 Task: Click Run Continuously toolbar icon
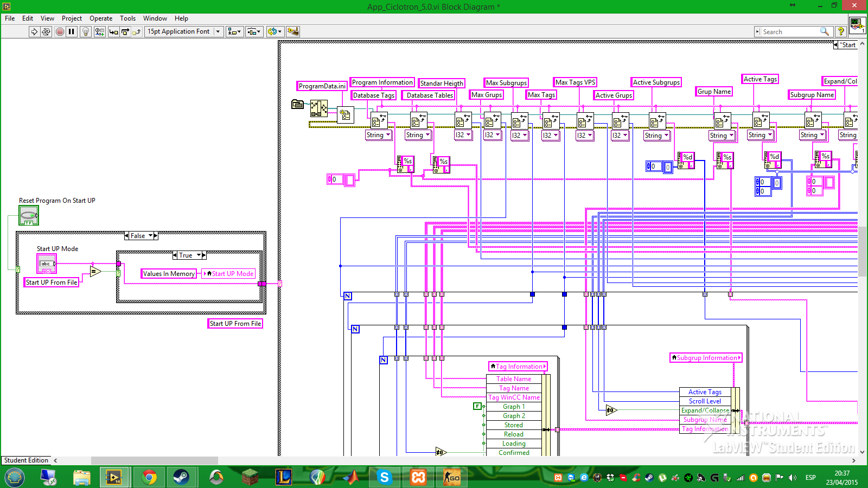click(46, 31)
